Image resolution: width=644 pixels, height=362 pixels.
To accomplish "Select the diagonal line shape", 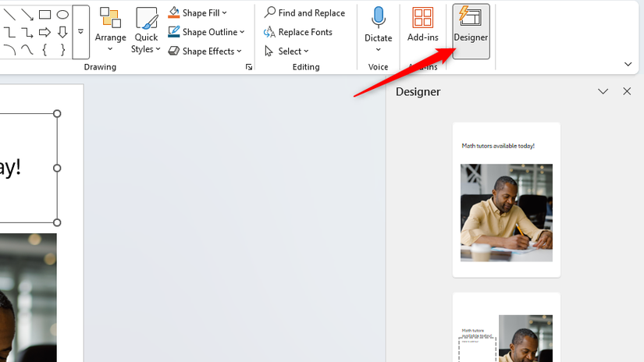I will click(x=9, y=14).
